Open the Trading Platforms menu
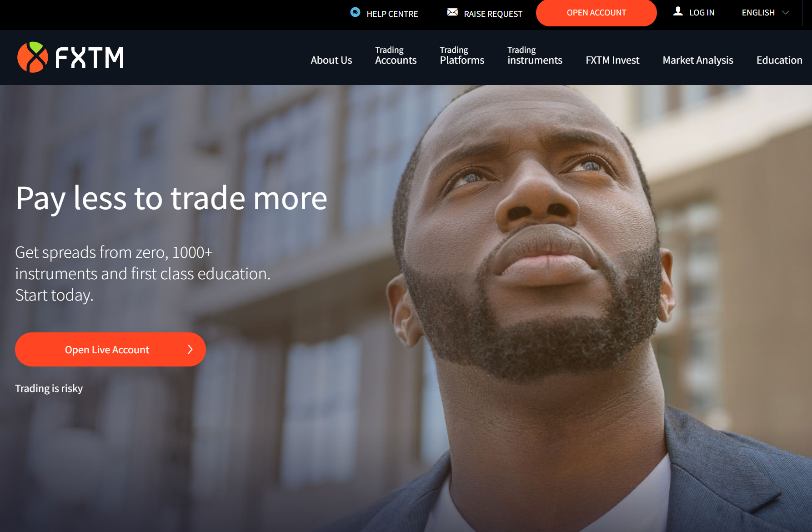This screenshot has width=812, height=532. tap(462, 55)
